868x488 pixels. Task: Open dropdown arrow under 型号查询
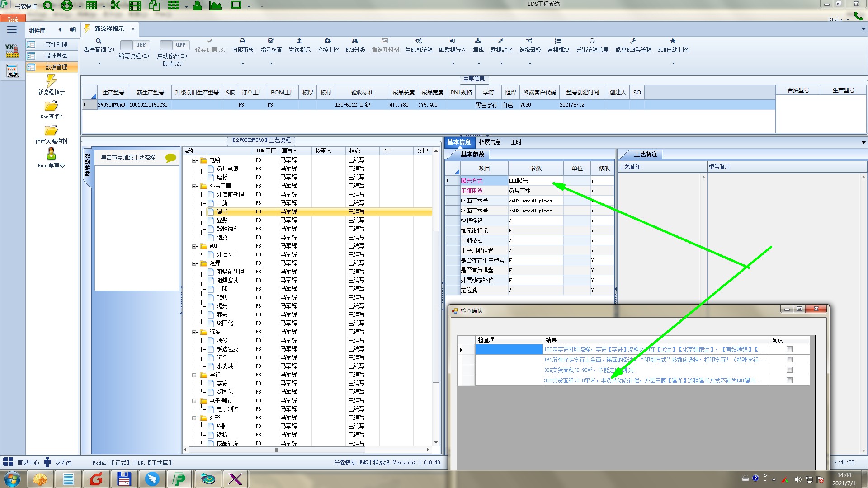pyautogui.click(x=99, y=64)
